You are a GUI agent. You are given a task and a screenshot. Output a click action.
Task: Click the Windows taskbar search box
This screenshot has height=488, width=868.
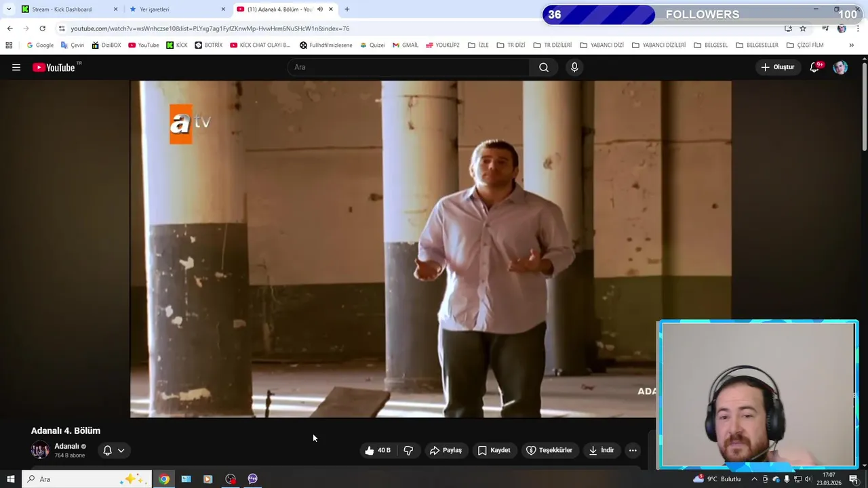click(x=86, y=479)
